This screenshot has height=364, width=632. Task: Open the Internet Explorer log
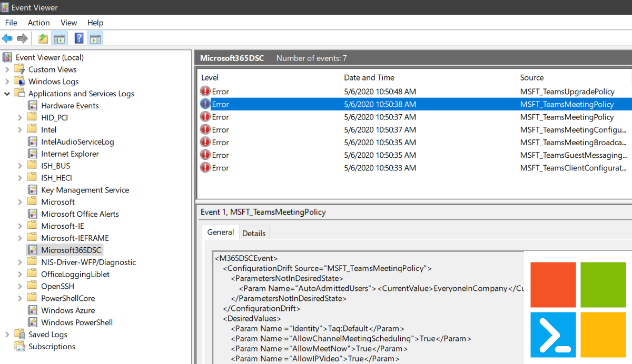tap(70, 154)
